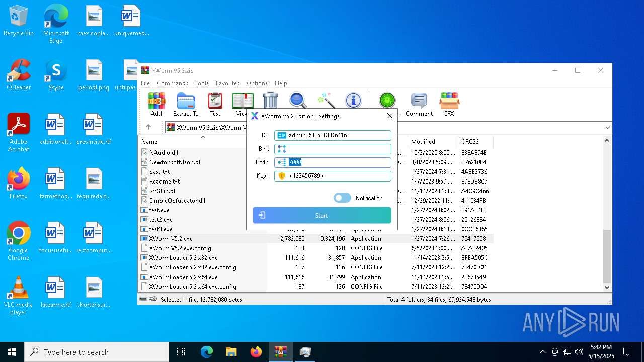
Task: Select test2.exe file
Action: pyautogui.click(x=160, y=220)
